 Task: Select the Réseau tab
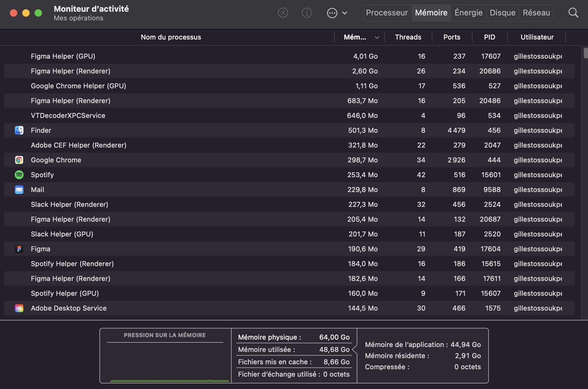pos(536,13)
